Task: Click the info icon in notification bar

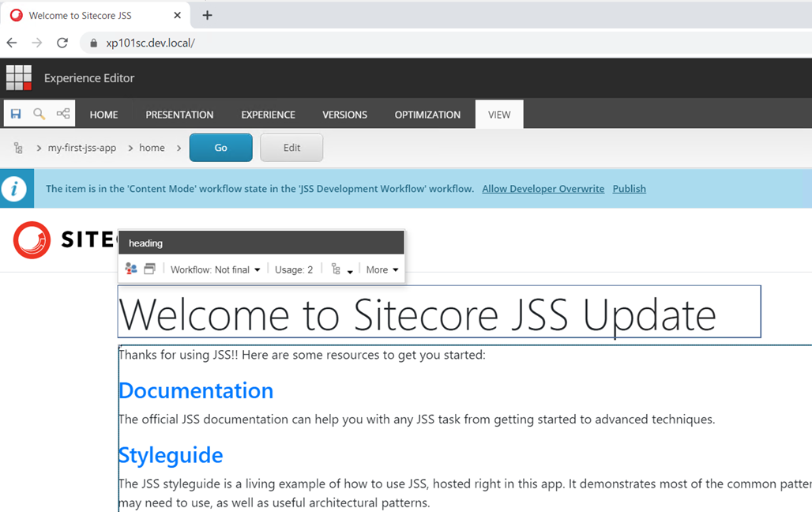Action: pyautogui.click(x=14, y=189)
